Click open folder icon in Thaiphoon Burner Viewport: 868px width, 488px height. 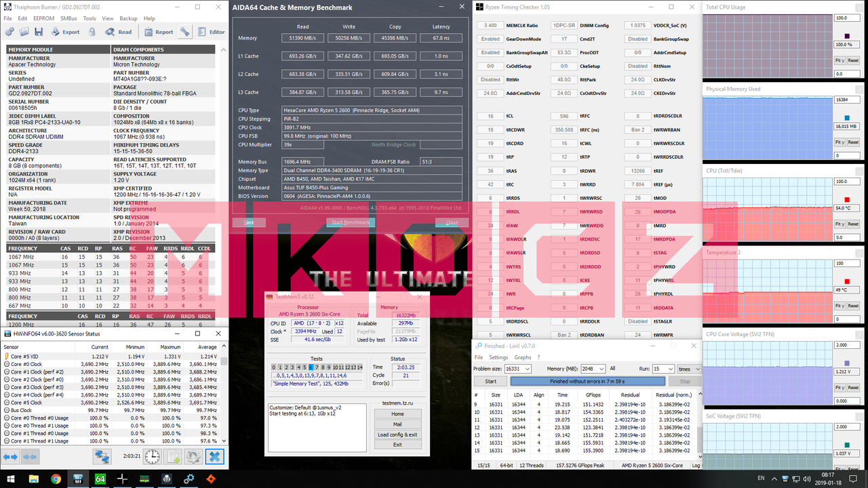24,32
